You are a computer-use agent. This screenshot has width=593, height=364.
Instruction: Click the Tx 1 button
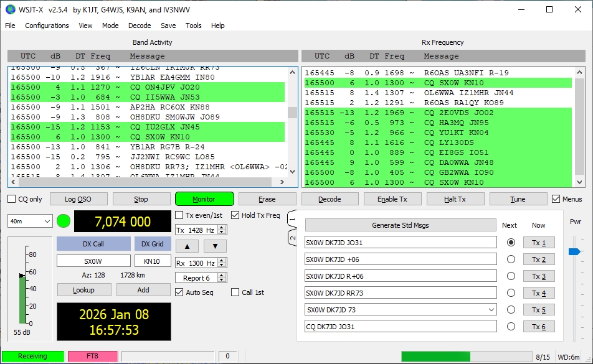539,243
